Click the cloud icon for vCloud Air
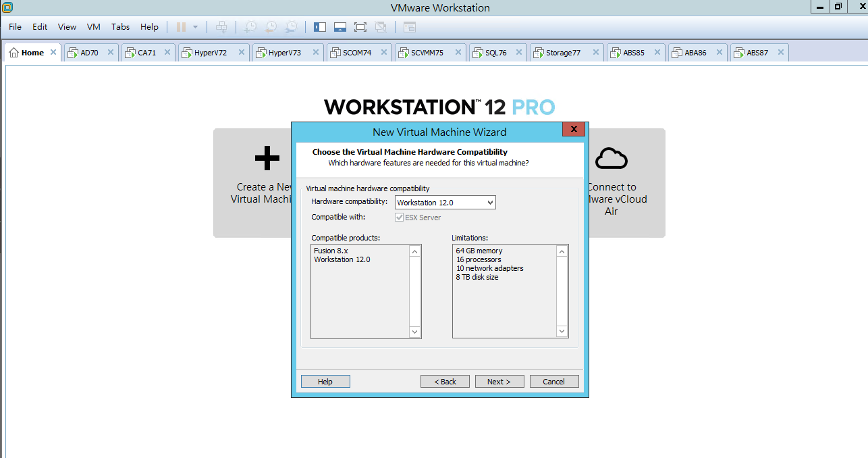 click(x=612, y=158)
